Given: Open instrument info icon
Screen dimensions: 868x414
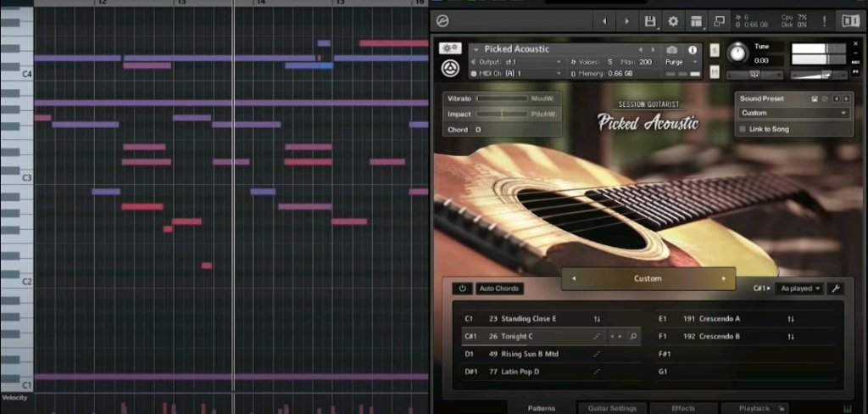Looking at the screenshot, I should (693, 50).
